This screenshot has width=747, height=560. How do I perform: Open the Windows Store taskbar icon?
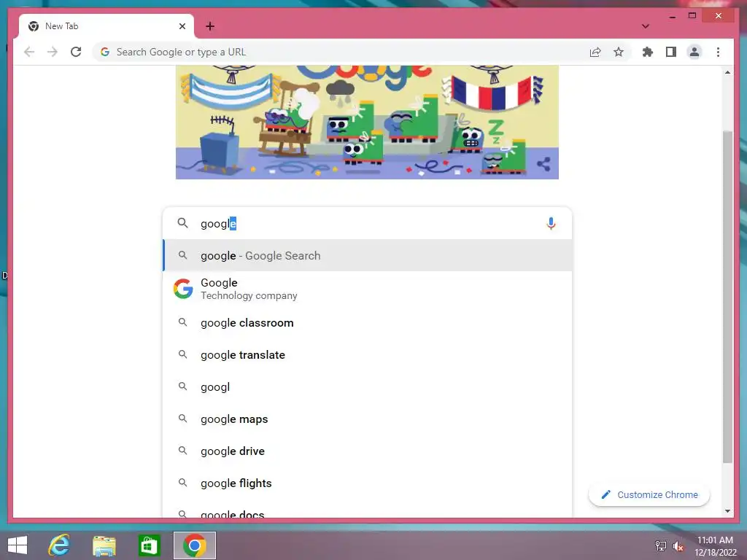[x=149, y=545]
